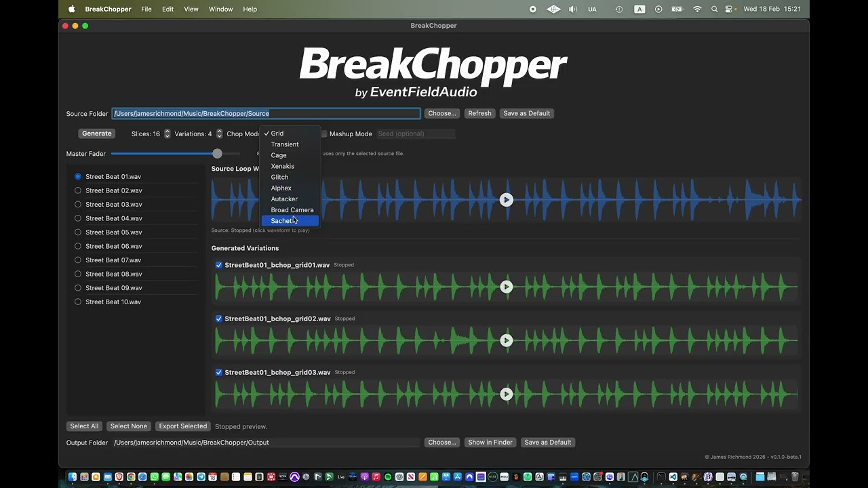868x488 pixels.
Task: Choose Broad Camera chop mode
Action: click(x=290, y=209)
